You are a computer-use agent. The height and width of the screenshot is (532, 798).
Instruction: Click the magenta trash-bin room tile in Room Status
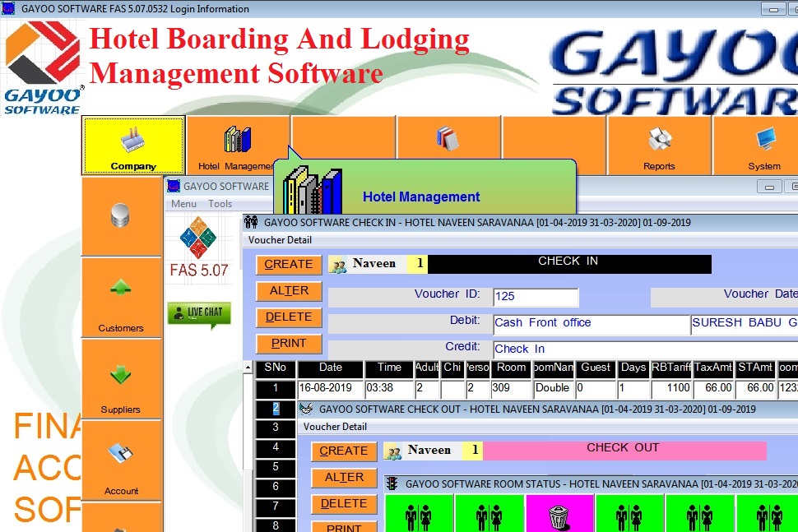click(559, 514)
